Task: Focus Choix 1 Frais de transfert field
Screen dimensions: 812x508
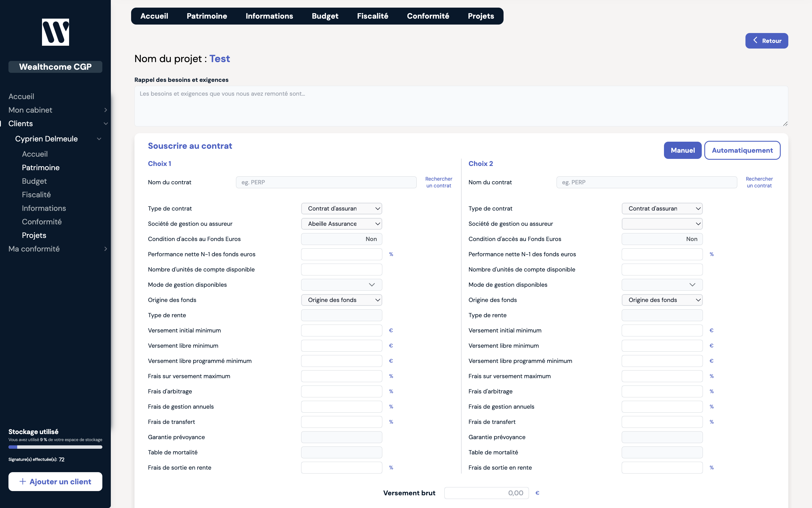Action: click(342, 422)
